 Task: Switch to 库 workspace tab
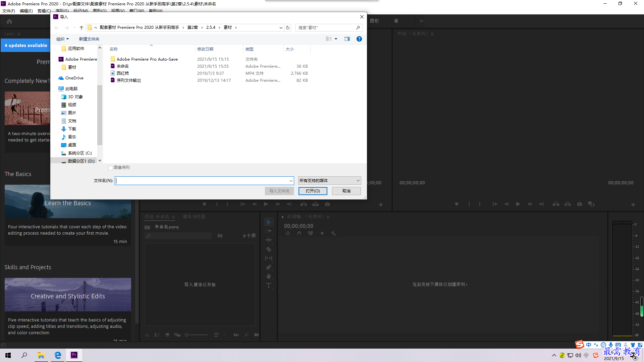[396, 21]
